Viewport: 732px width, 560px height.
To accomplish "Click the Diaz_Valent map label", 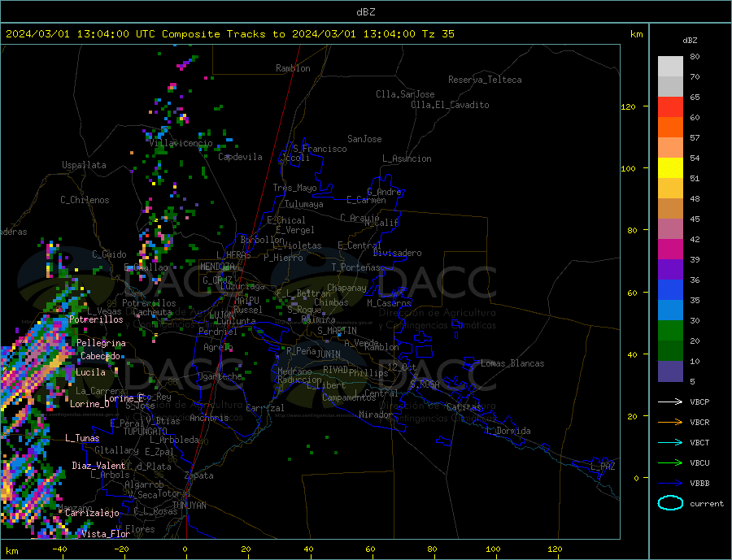I will coord(98,466).
